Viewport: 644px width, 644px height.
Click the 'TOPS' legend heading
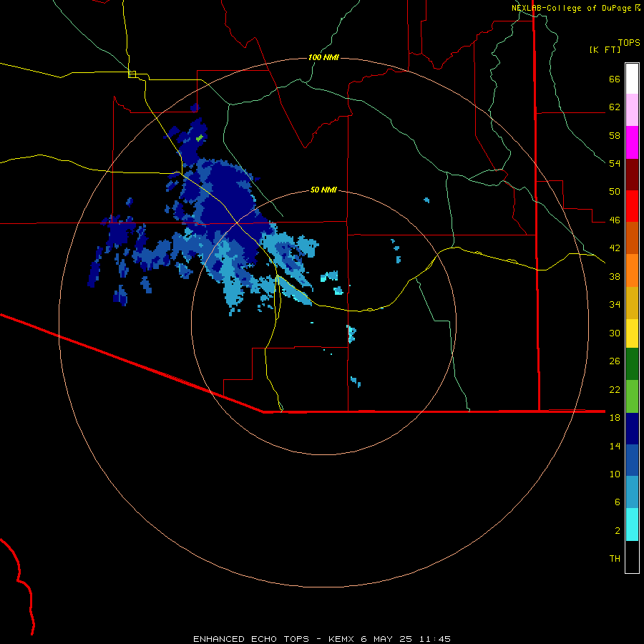[x=629, y=43]
